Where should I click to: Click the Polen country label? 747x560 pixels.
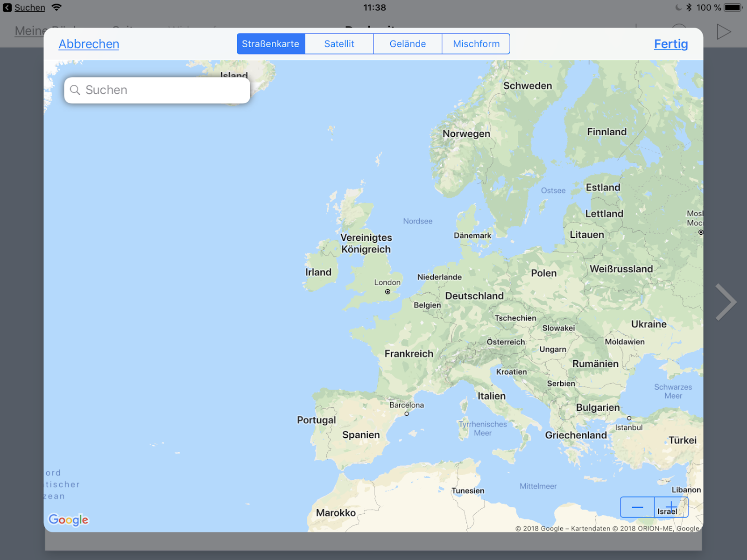tap(544, 273)
